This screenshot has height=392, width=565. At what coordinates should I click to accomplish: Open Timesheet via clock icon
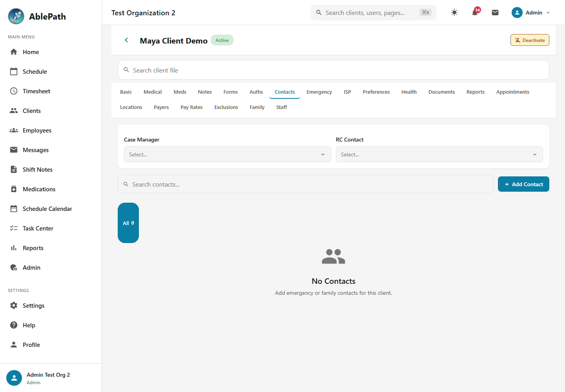tap(14, 91)
